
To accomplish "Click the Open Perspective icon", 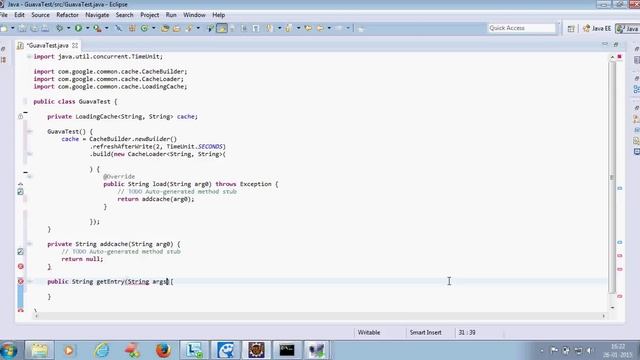I will (571, 28).
